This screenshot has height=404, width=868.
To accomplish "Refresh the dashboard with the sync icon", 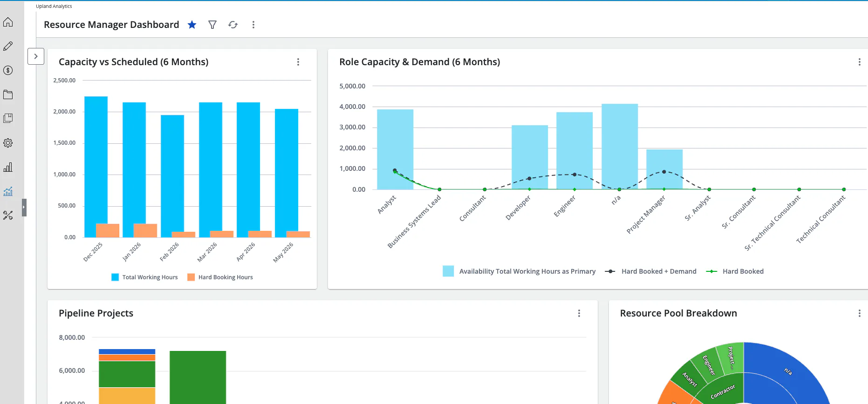I will (233, 25).
